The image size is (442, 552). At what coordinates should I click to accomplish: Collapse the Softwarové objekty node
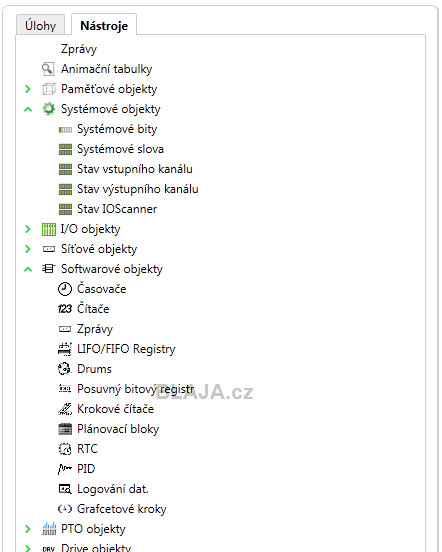click(28, 269)
